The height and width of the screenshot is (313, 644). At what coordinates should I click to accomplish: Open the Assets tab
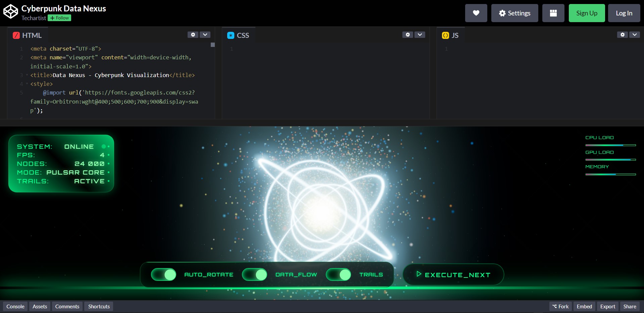[40, 306]
